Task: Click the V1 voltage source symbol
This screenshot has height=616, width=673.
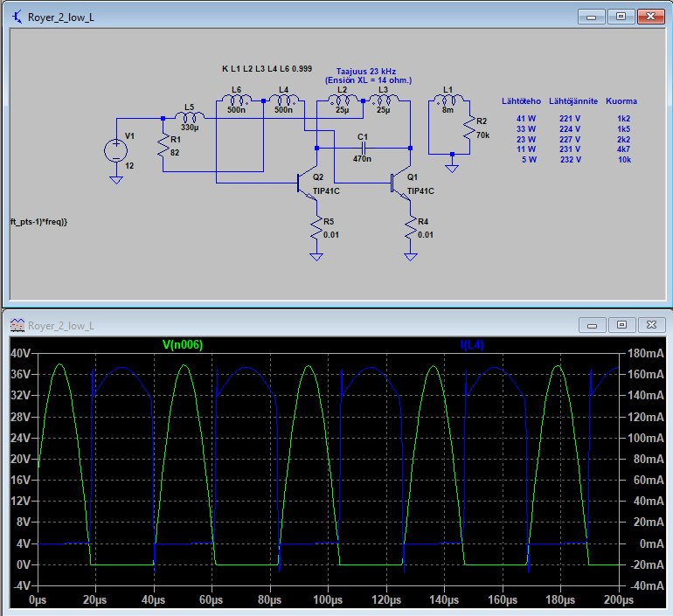Action: click(x=114, y=148)
